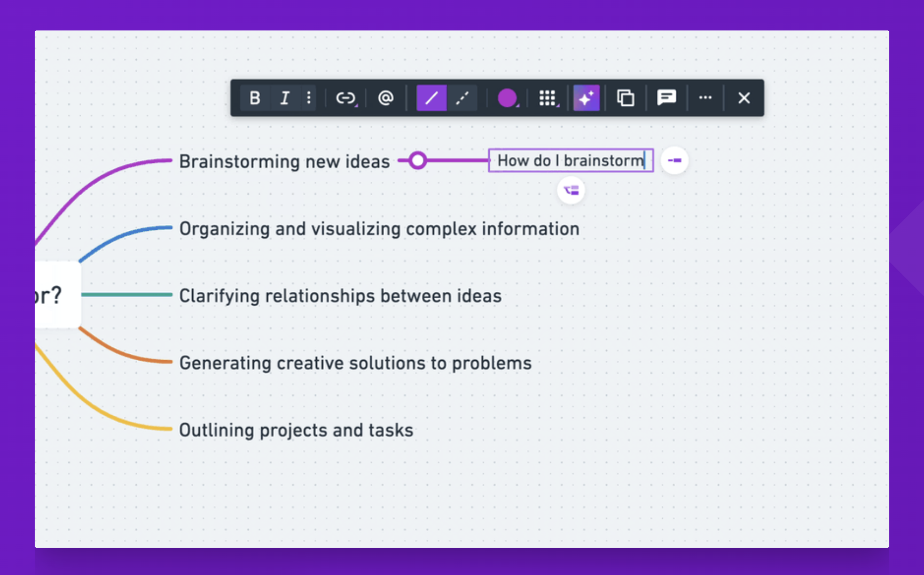Image resolution: width=924 pixels, height=575 pixels.
Task: Launch the AI sparkle assistant
Action: [586, 98]
